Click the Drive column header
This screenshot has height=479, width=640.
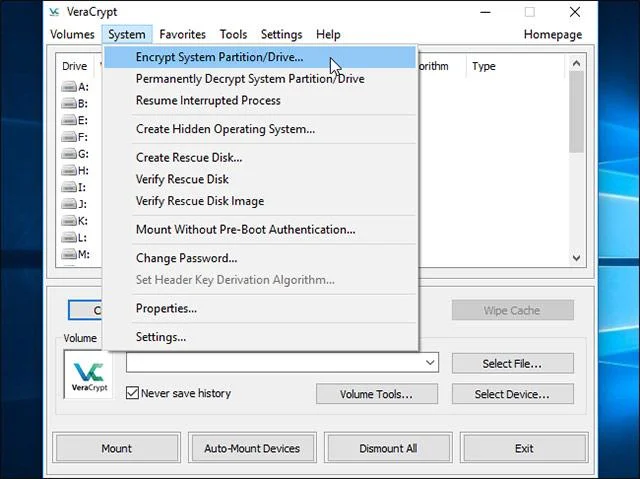75,66
